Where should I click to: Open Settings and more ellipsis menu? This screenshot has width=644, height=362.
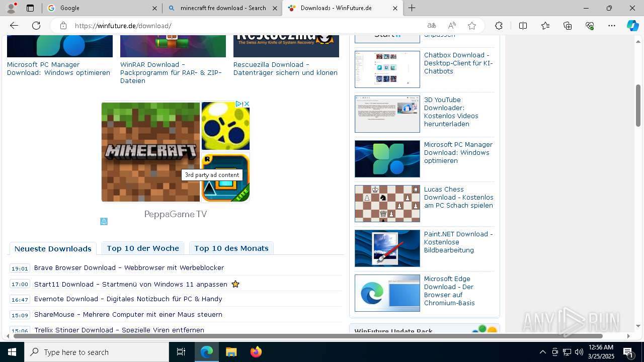tap(612, 26)
